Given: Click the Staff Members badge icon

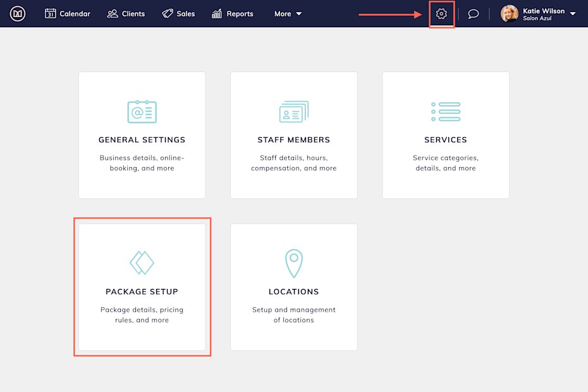Looking at the screenshot, I should pos(293,111).
